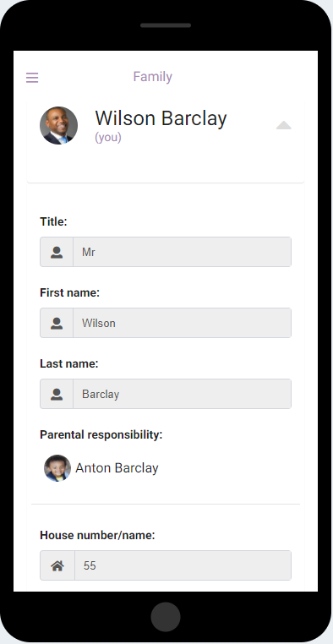Screen dimensions: 333x644
Task: Tap the phone home button
Action: (166, 617)
